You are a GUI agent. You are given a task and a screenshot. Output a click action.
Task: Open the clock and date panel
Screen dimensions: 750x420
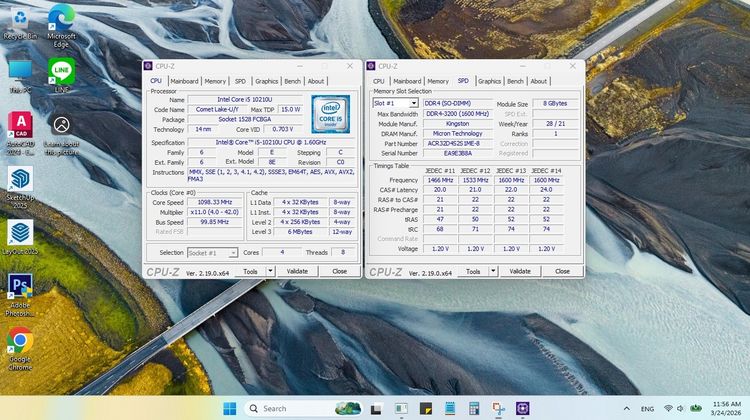coord(727,408)
